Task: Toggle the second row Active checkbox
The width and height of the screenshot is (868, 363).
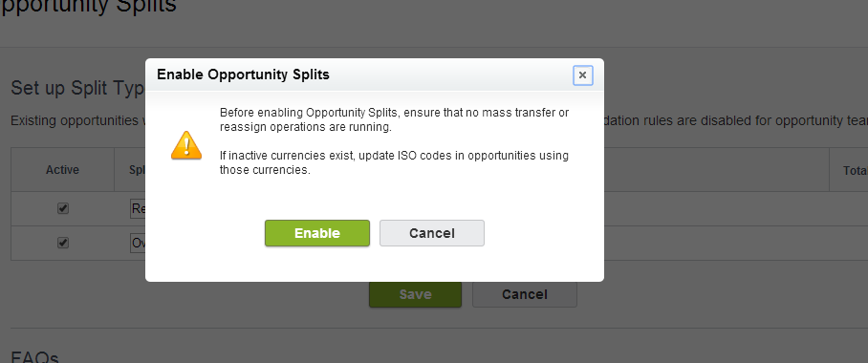Action: tap(63, 243)
